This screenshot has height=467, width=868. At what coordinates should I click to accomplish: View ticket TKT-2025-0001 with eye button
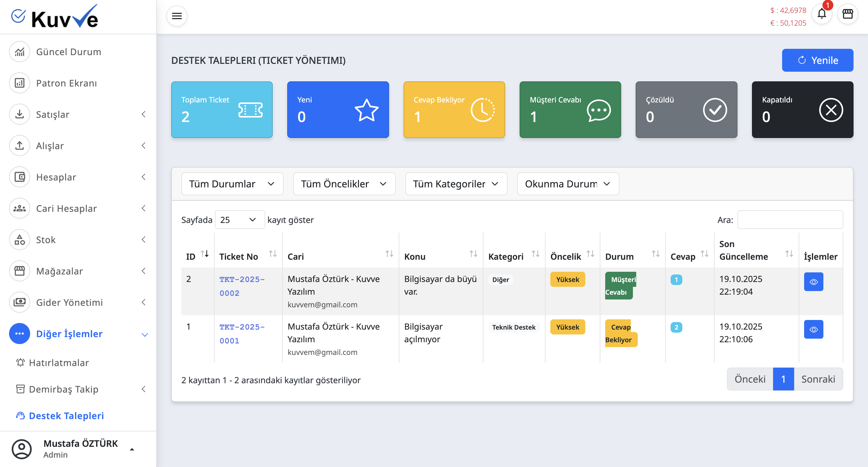tap(813, 329)
